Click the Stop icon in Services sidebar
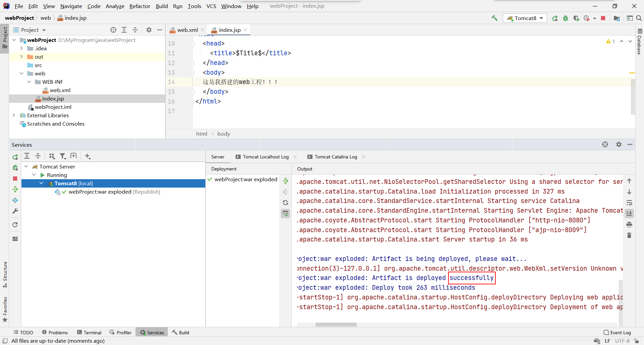The image size is (644, 345). (x=15, y=179)
